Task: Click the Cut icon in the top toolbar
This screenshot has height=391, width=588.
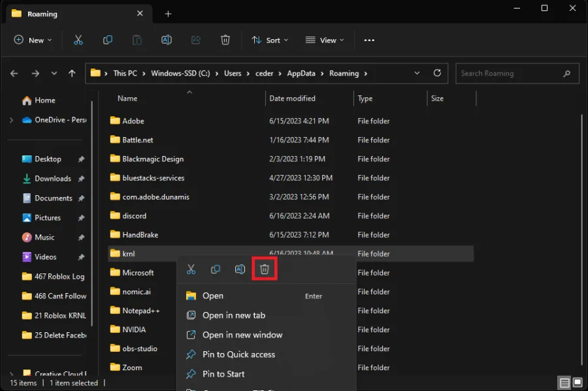Action: click(x=78, y=40)
